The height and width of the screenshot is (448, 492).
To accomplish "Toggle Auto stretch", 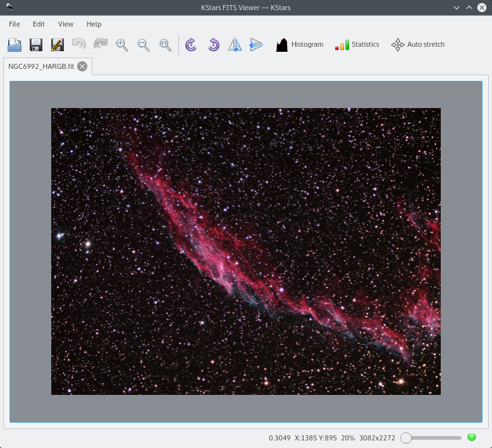I will click(418, 45).
